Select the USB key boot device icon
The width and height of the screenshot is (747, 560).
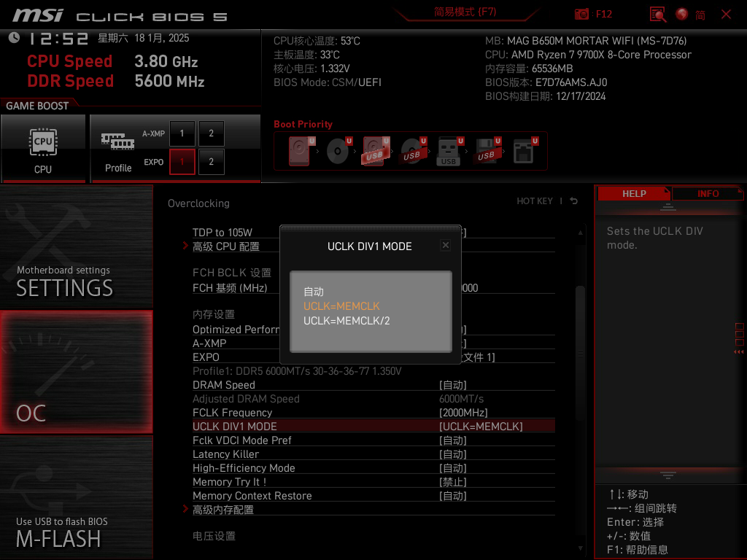tap(449, 152)
